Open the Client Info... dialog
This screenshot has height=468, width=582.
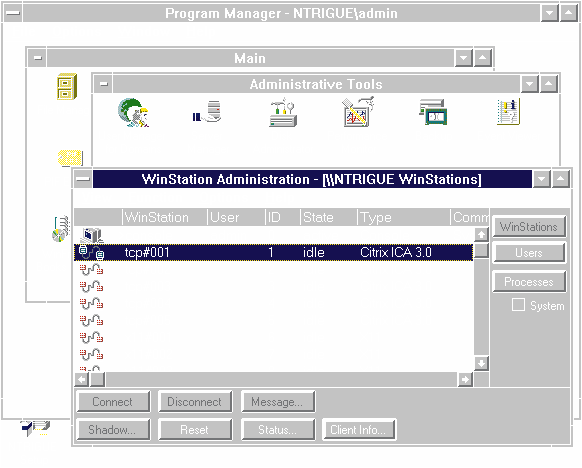point(359,430)
